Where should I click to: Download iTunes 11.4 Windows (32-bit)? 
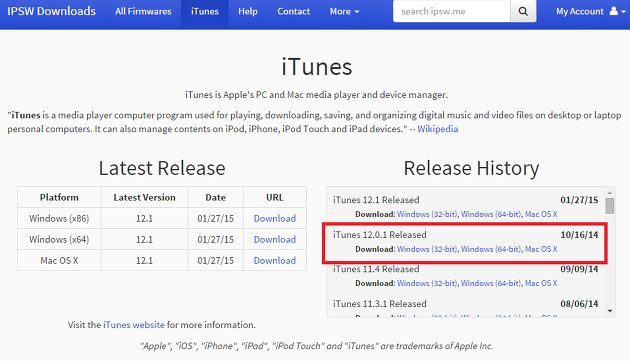tap(427, 283)
